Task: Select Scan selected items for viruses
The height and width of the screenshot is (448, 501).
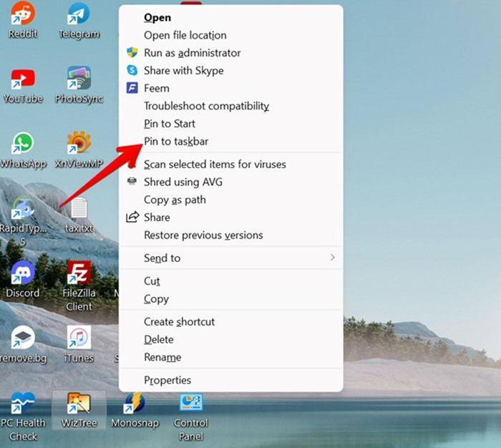Action: 230,165
